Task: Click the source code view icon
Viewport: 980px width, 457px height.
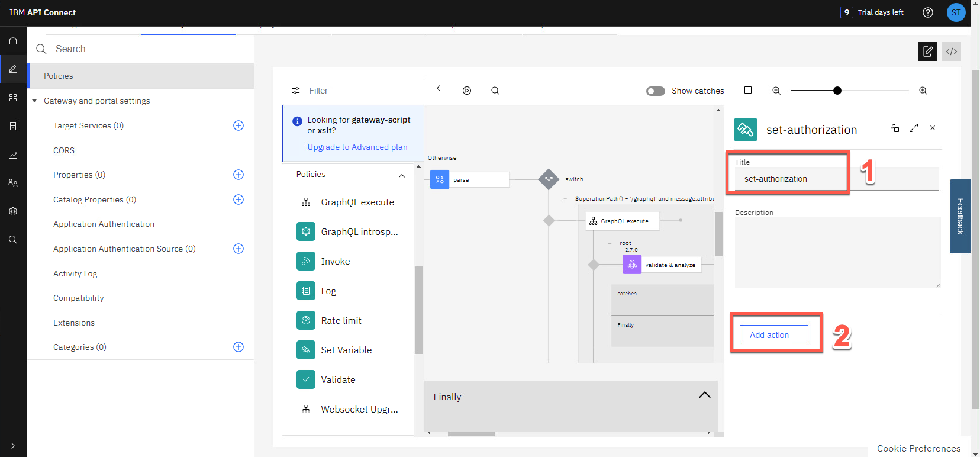Action: click(951, 52)
